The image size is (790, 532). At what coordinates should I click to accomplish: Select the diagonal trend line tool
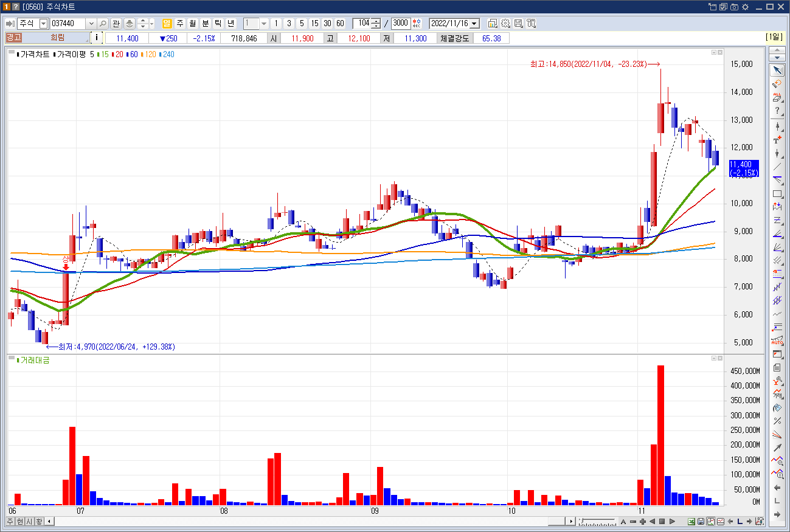click(x=777, y=167)
